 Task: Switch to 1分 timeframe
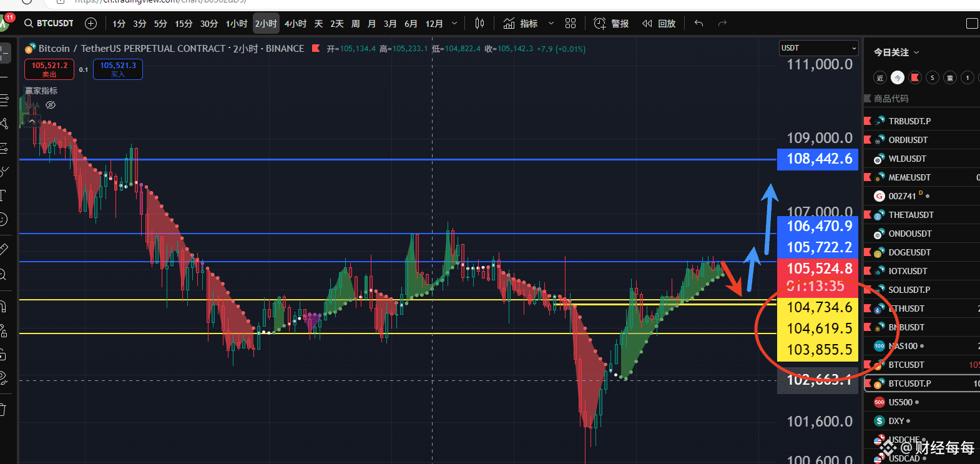pyautogui.click(x=119, y=23)
